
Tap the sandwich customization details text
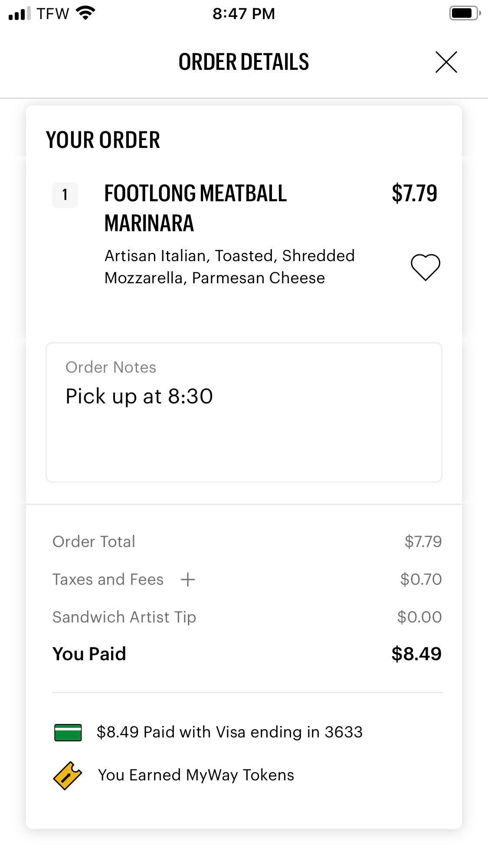229,267
